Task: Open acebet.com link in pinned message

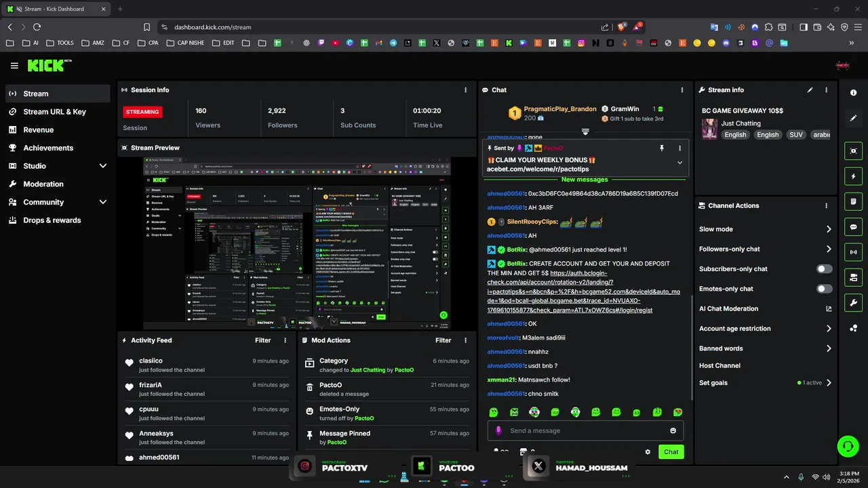Action: (x=538, y=169)
